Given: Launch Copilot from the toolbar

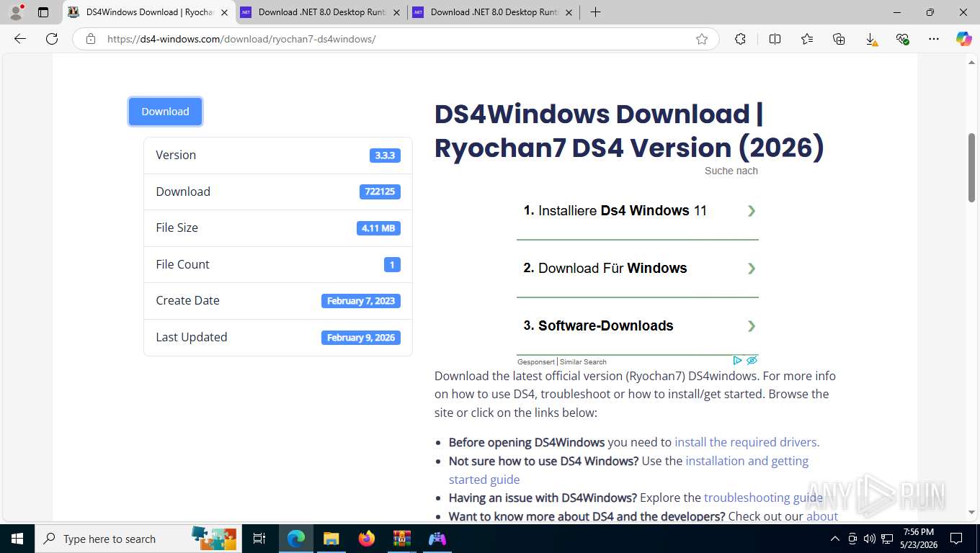Looking at the screenshot, I should coord(963,39).
